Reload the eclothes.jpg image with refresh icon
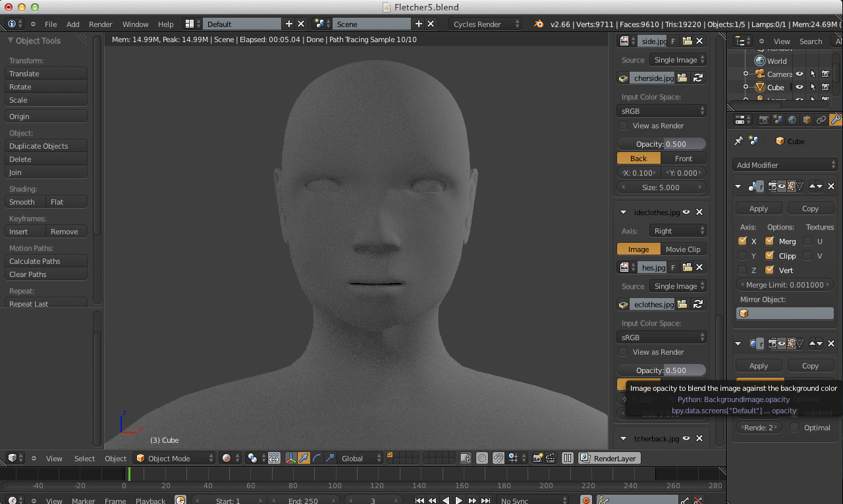This screenshot has width=843, height=504. [698, 305]
